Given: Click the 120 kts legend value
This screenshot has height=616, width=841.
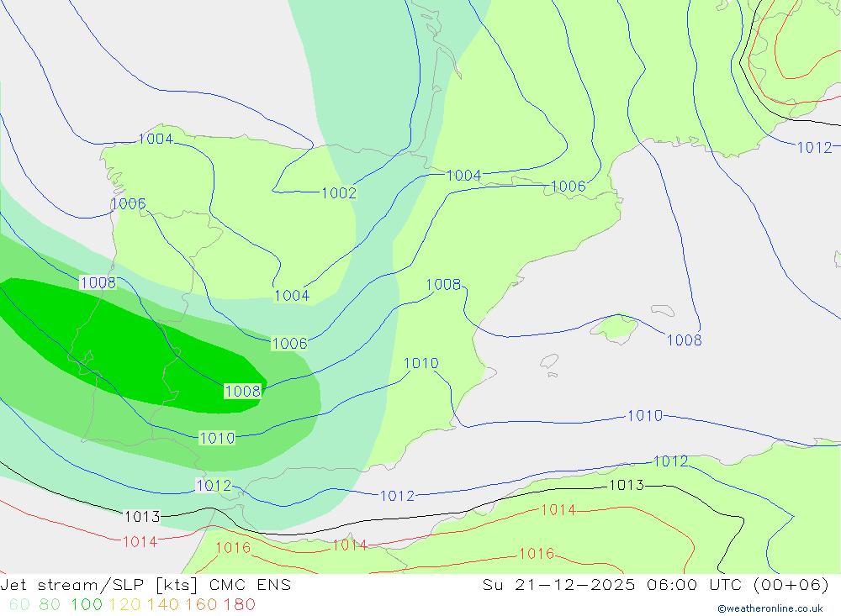Looking at the screenshot, I should 124,604.
